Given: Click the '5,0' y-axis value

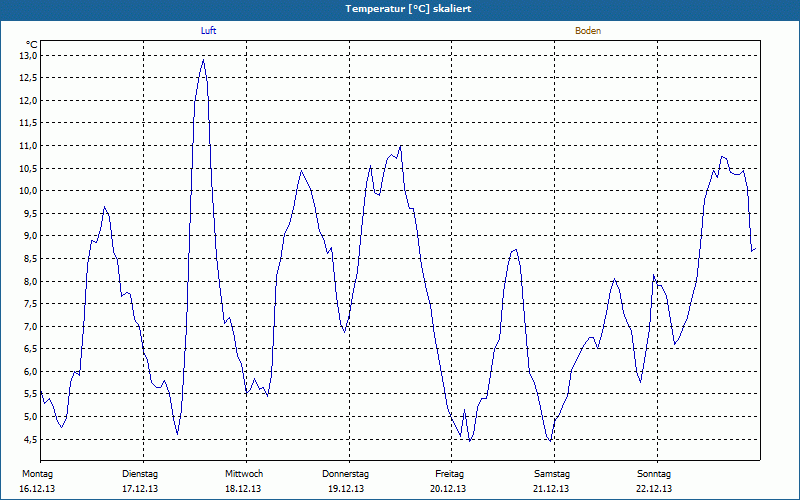Looking at the screenshot, I should click(x=31, y=417).
